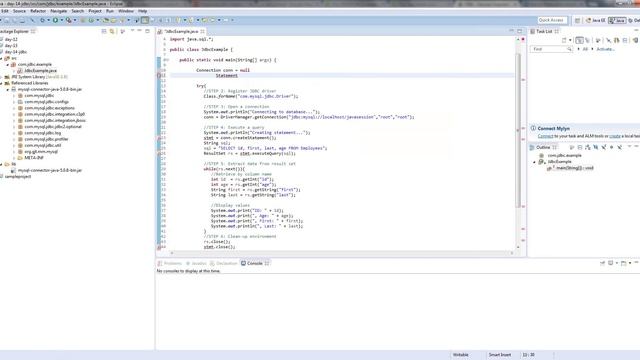This screenshot has height=360, width=640.
Task: Toggle Categorized presentation in Task List
Action: click(x=579, y=40)
